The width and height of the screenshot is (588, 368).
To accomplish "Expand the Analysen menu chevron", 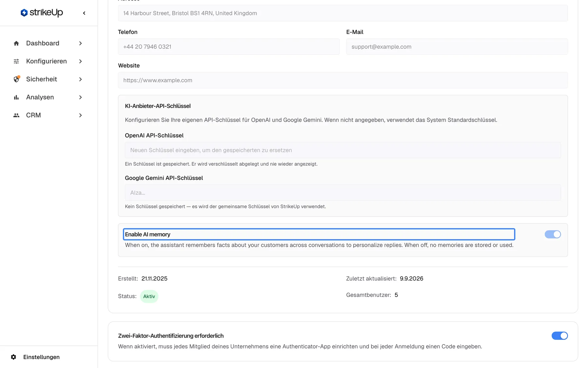I will tap(80, 97).
